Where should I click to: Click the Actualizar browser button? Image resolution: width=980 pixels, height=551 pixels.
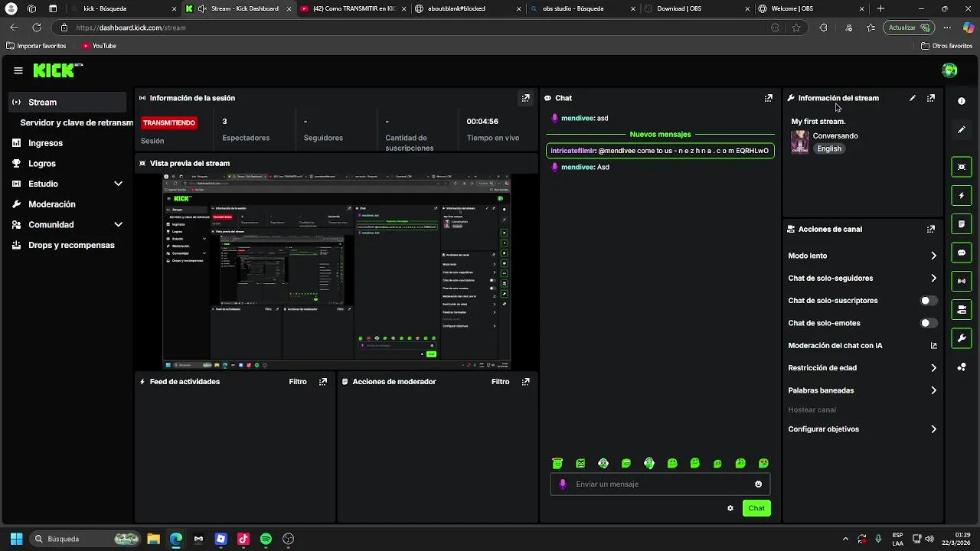pyautogui.click(x=908, y=28)
